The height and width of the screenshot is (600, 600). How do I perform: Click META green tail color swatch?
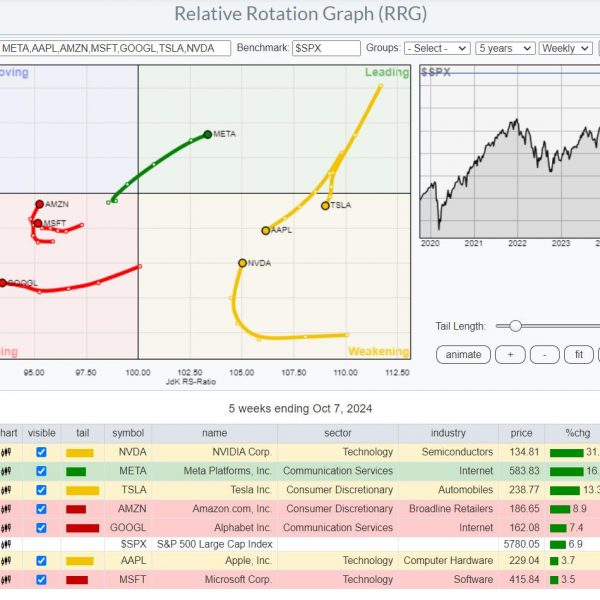click(76, 472)
